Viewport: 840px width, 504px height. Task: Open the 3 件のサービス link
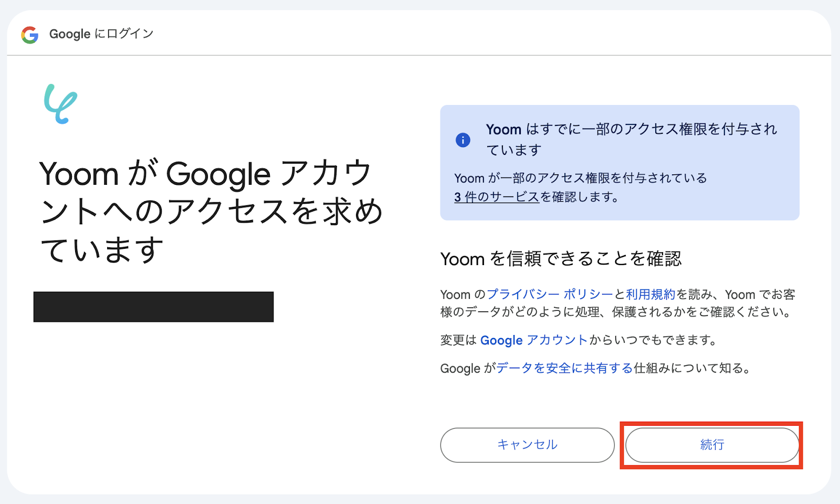(x=496, y=197)
